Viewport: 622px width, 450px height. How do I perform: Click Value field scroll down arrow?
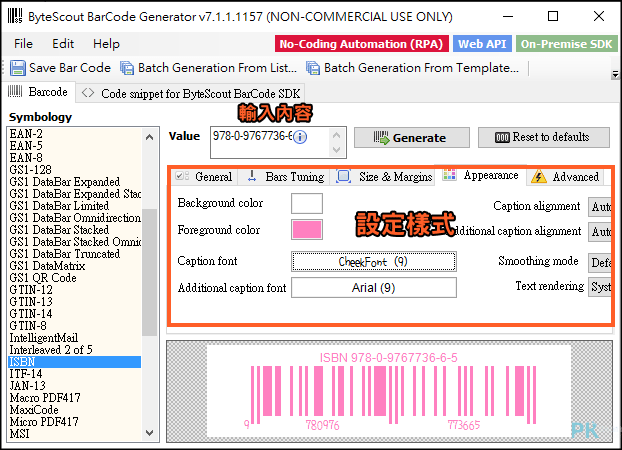click(x=336, y=150)
